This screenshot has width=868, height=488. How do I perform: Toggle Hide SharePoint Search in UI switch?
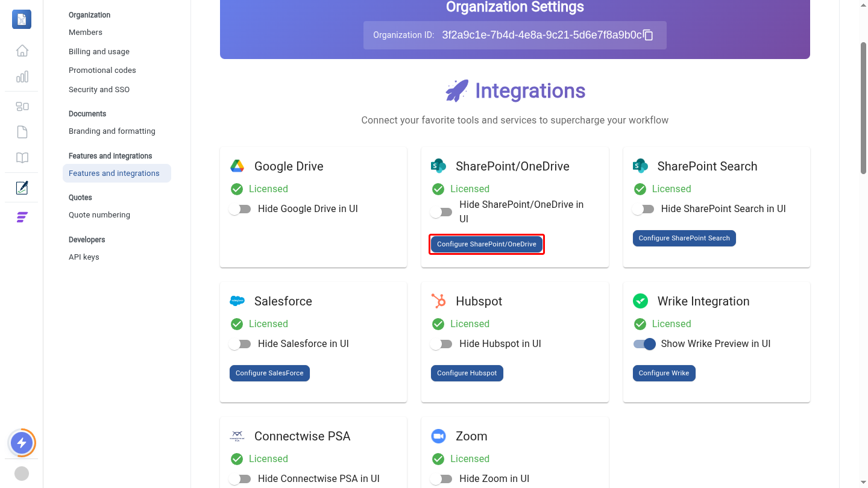[x=643, y=209]
